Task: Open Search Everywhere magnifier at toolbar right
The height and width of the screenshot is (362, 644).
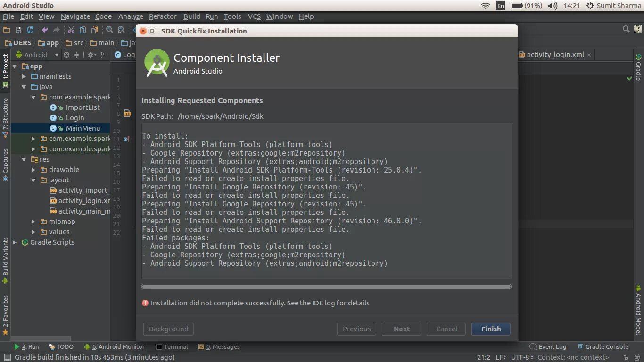Action: tap(626, 29)
